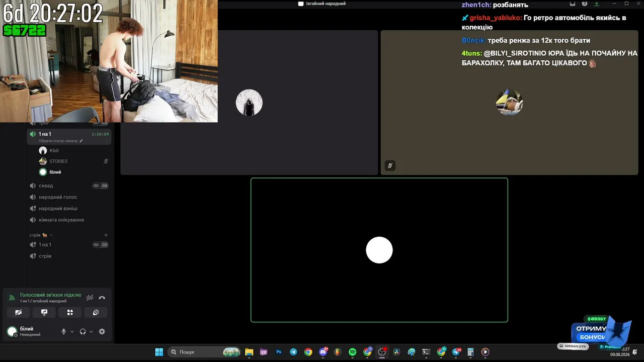This screenshot has height=362, width=644.
Task: Start screen sharing in Discord
Action: coord(44,312)
